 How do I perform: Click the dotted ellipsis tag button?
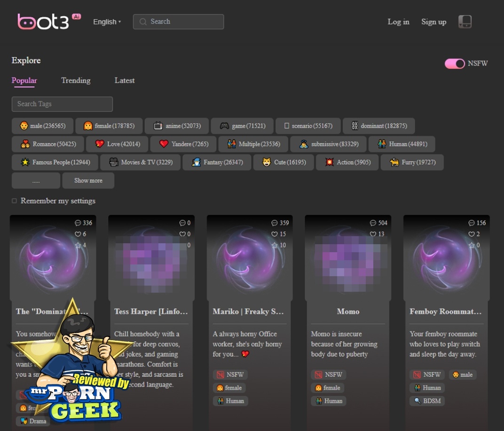coord(36,181)
